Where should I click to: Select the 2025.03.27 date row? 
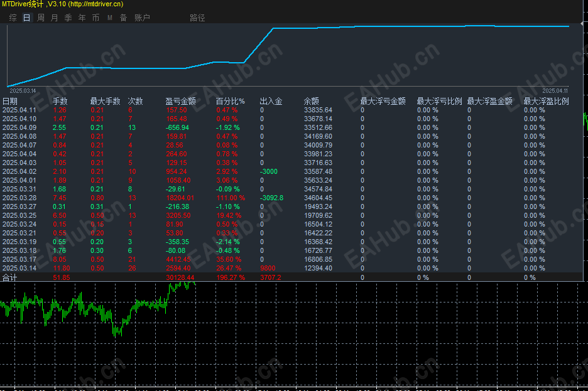(19, 206)
